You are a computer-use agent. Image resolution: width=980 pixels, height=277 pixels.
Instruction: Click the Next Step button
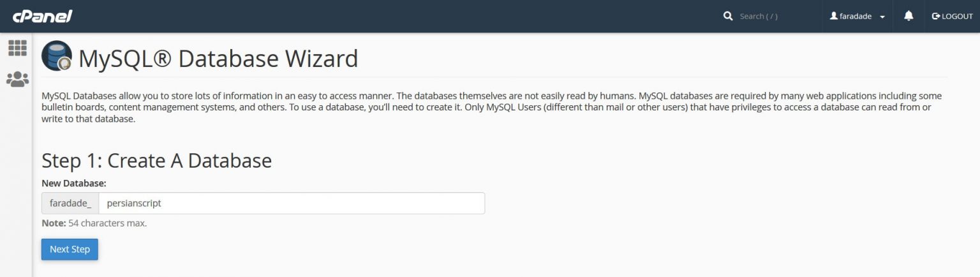point(70,249)
